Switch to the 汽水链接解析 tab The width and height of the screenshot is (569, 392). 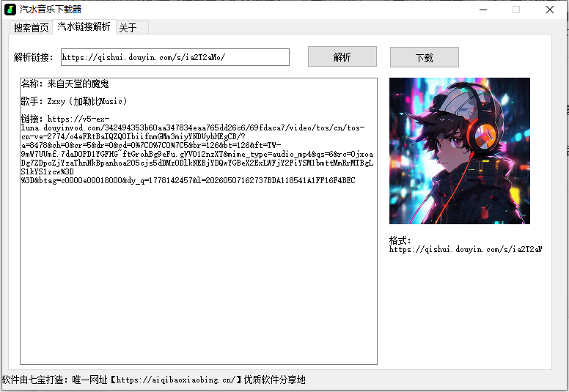84,27
